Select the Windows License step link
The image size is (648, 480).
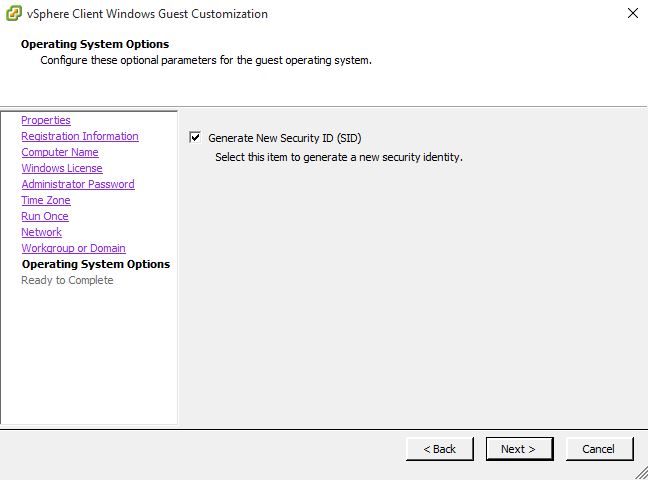[62, 168]
